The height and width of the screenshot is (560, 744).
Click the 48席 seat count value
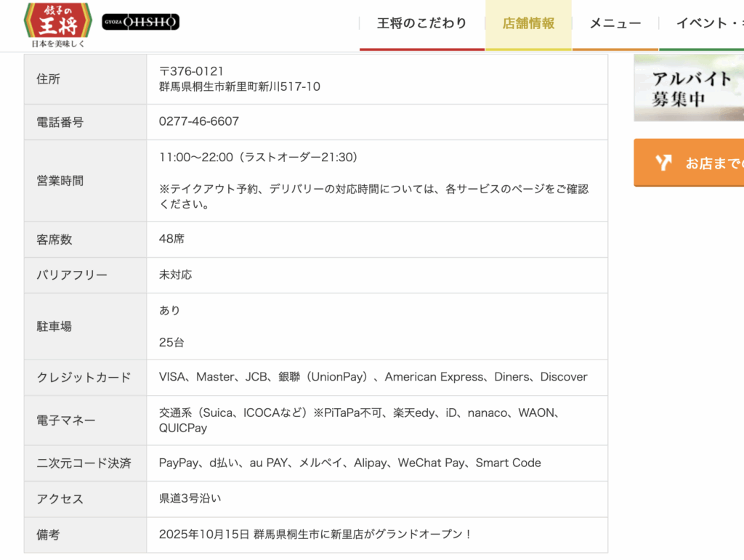[171, 239]
